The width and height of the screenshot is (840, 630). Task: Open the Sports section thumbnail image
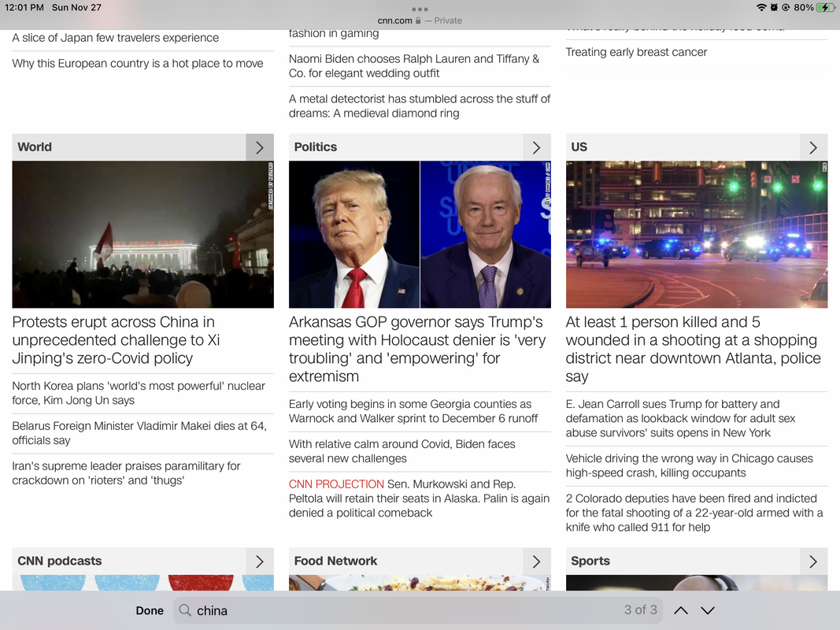697,583
